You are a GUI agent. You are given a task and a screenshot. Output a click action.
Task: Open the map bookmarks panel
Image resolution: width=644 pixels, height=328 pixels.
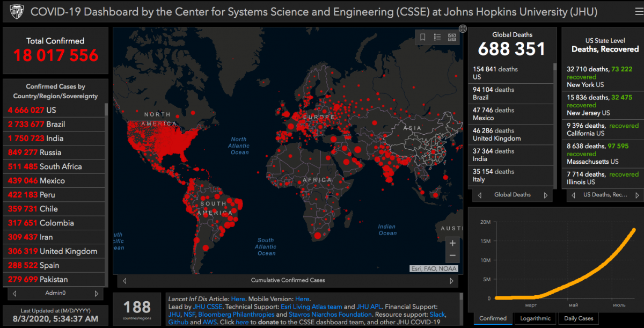(423, 37)
